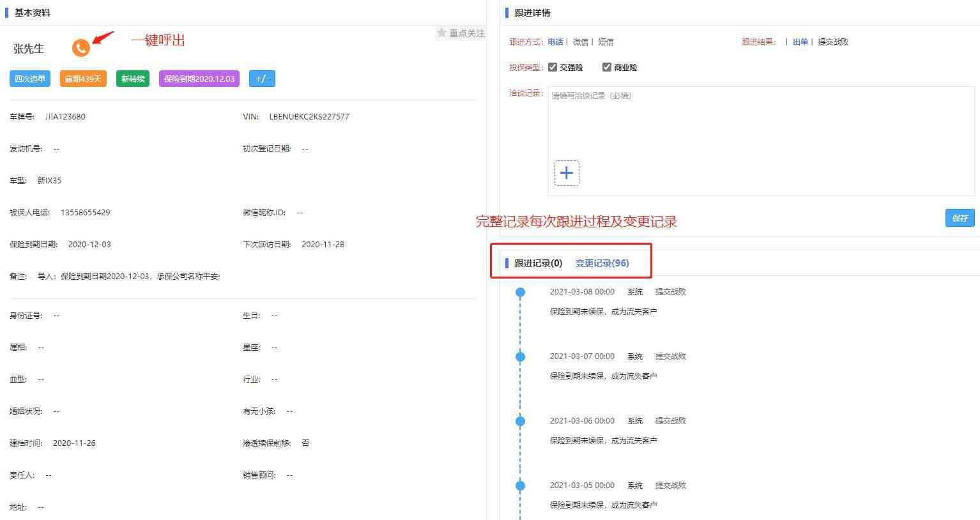Click the 2021-03-08 timeline dot
The height and width of the screenshot is (520, 980).
[520, 293]
